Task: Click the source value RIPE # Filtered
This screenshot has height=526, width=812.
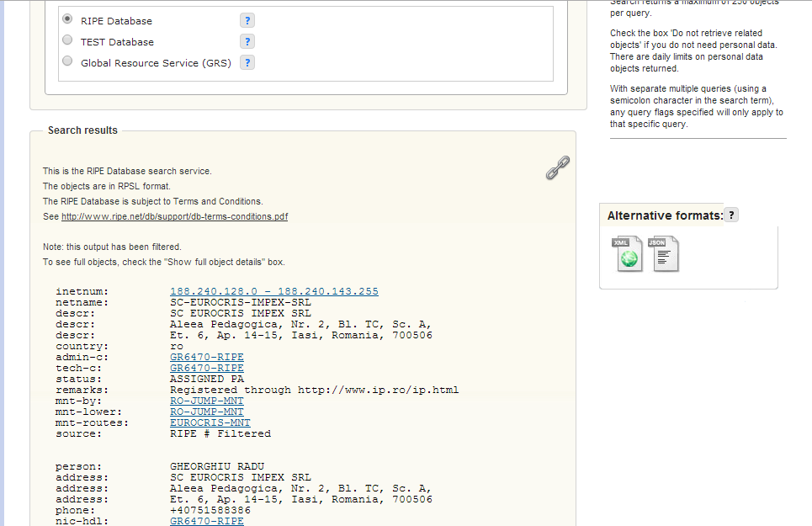Action: click(220, 433)
